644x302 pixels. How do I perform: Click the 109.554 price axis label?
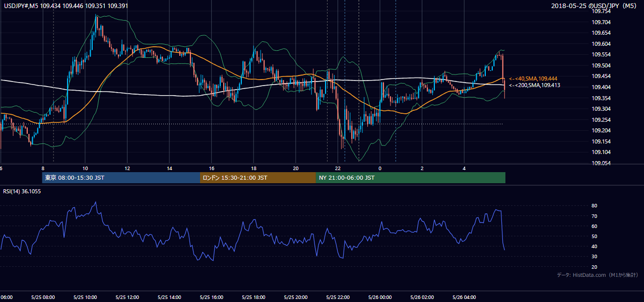point(601,54)
